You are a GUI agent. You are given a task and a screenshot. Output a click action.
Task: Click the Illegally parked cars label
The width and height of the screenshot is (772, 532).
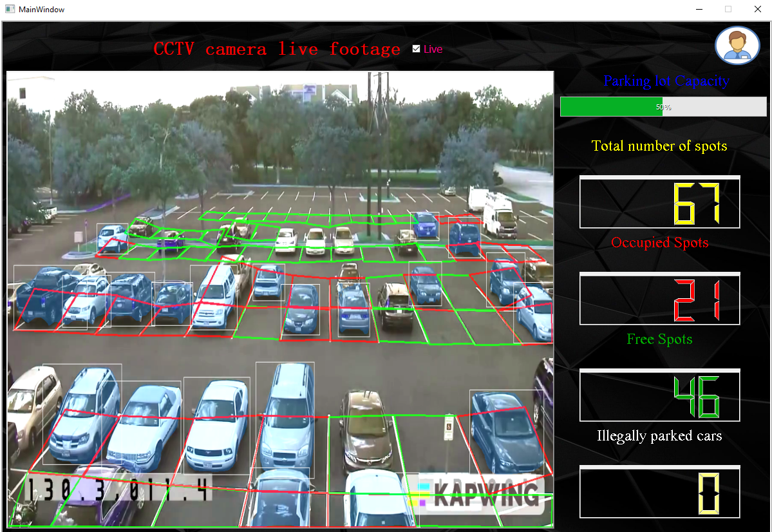659,436
